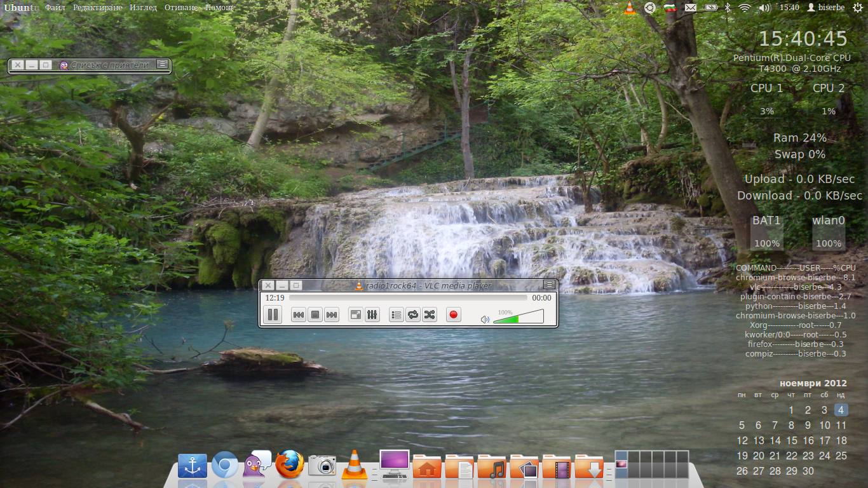Launch Docky anchor icon in dock
This screenshot has width=868, height=488.
click(x=193, y=466)
